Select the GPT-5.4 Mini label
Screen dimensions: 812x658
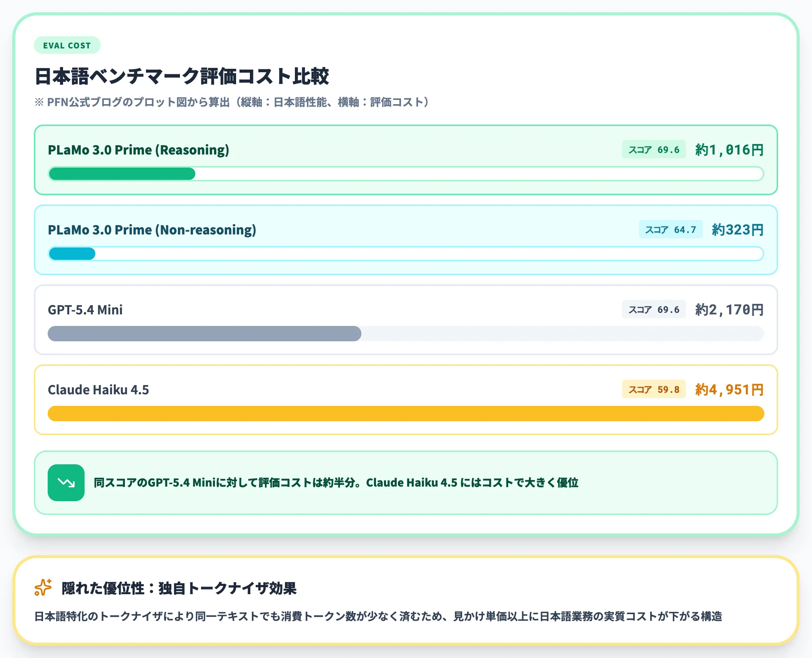click(85, 309)
